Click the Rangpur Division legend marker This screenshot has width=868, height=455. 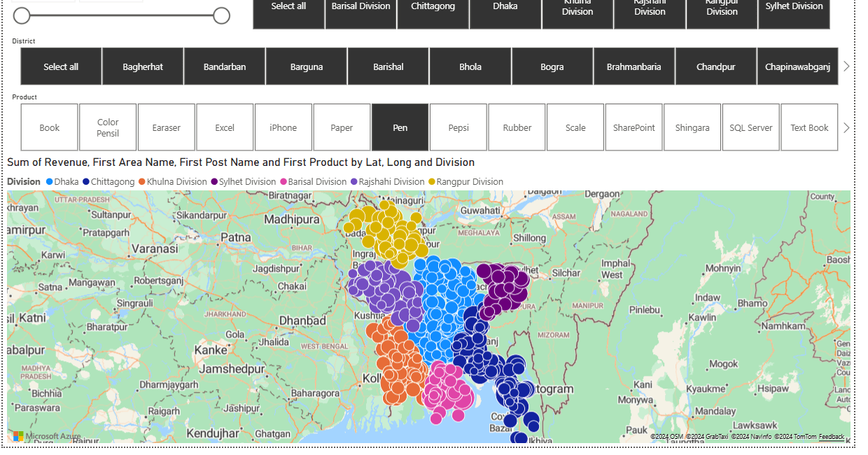[x=432, y=182]
